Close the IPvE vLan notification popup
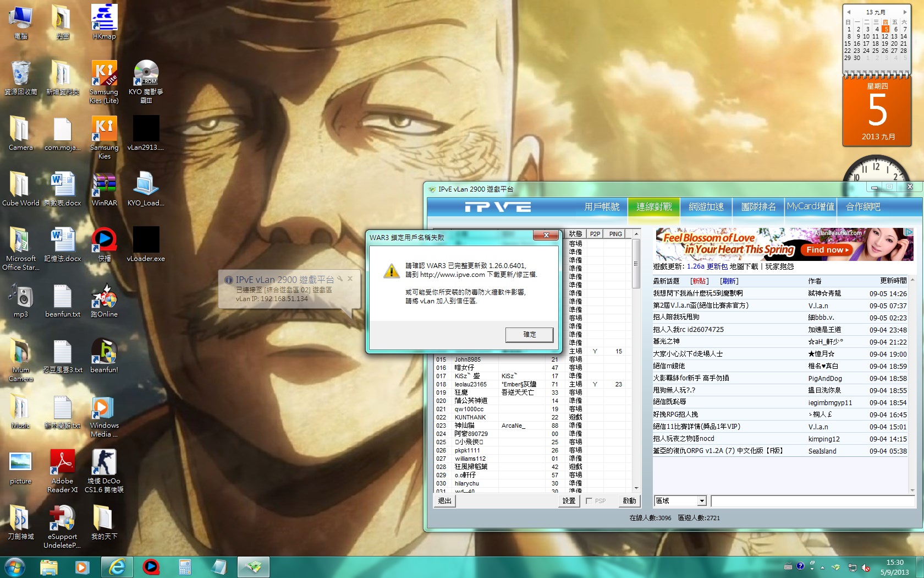The width and height of the screenshot is (924, 578). [350, 279]
